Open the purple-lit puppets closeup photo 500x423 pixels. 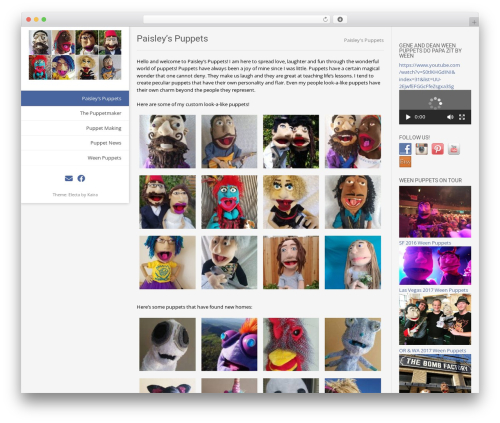[x=435, y=266]
